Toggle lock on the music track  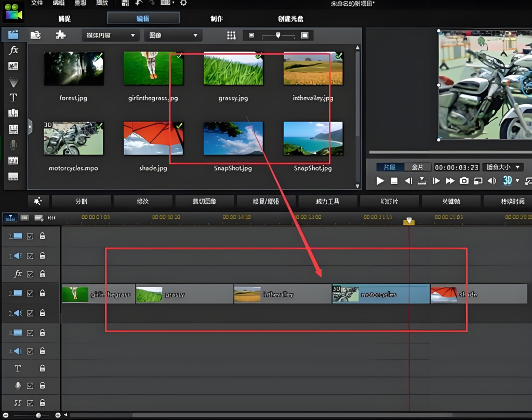coord(42,402)
